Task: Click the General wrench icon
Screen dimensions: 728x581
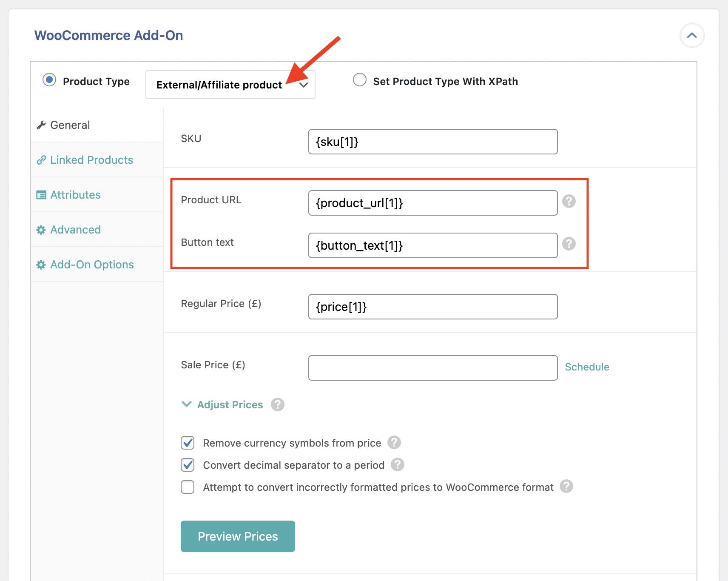Action: [x=41, y=125]
